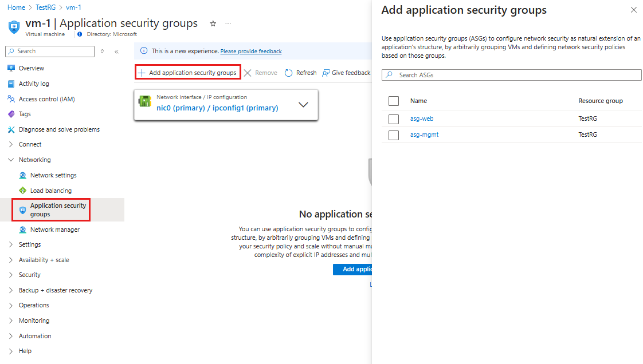
Task: Navigate to TestRG via the breadcrumb
Action: click(x=45, y=7)
